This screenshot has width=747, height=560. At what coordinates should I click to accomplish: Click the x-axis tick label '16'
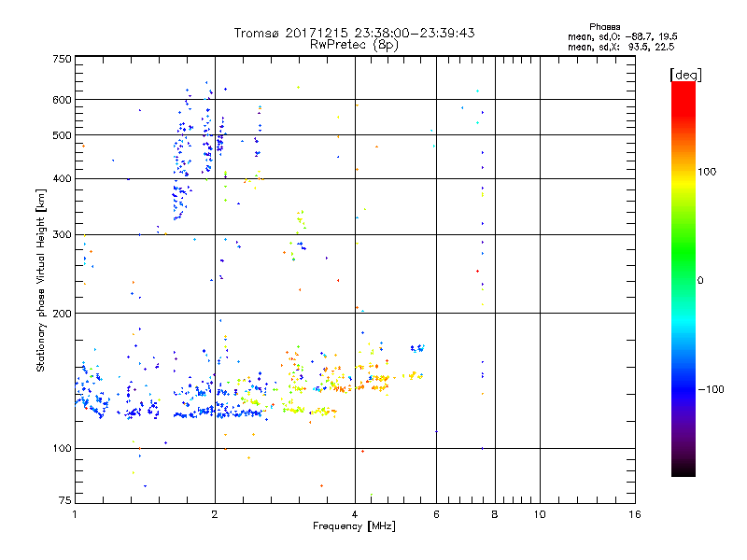pyautogui.click(x=635, y=514)
